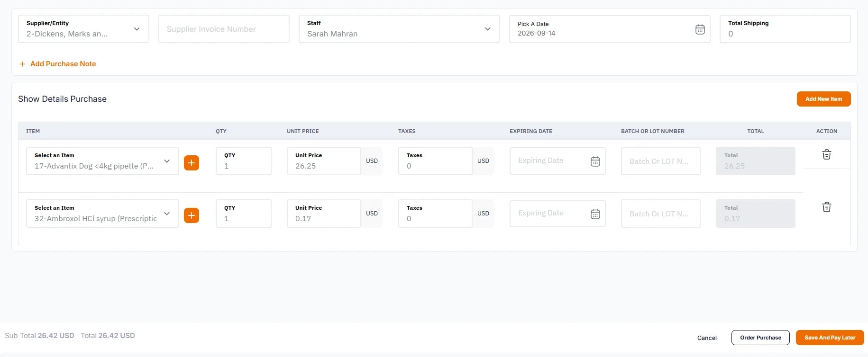Focus the Supplier Invoice Number field
The height and width of the screenshot is (357, 868).
click(224, 29)
